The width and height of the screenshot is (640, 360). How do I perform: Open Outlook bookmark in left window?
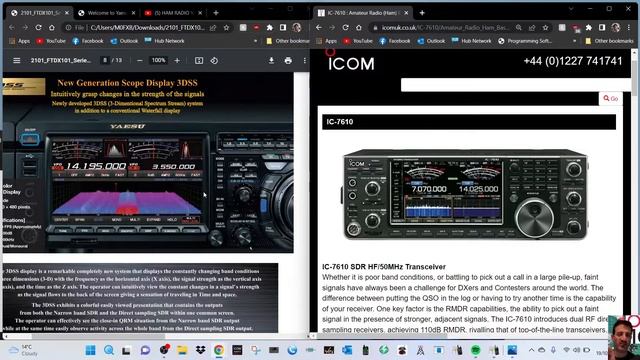point(124,41)
